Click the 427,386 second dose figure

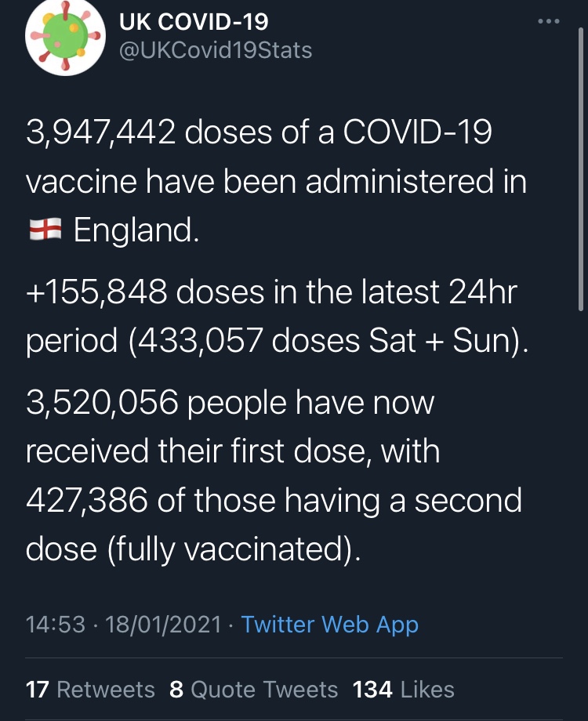point(87,500)
